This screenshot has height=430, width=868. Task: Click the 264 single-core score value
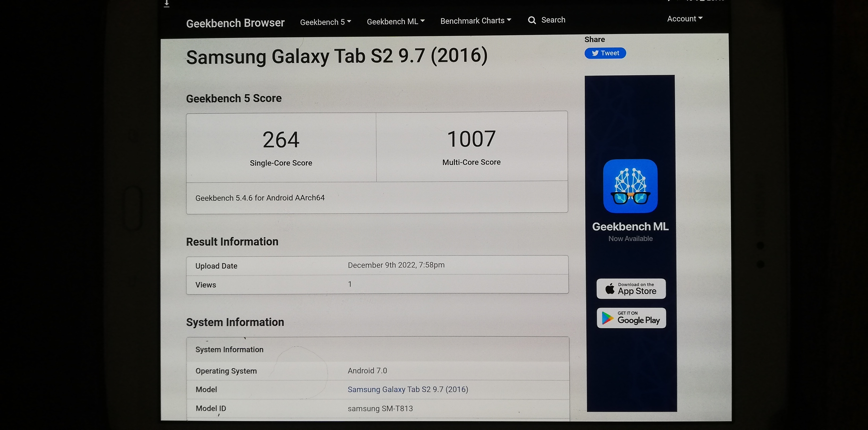[x=281, y=140]
